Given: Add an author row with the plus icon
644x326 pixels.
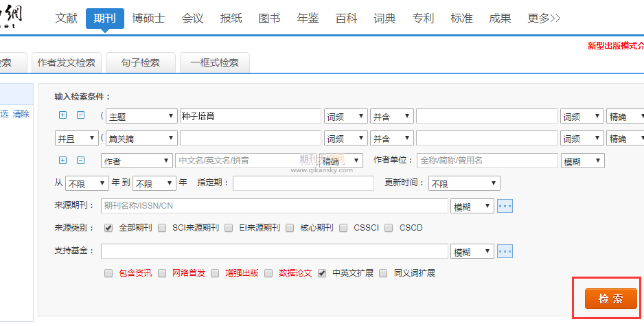Looking at the screenshot, I should pyautogui.click(x=63, y=161).
